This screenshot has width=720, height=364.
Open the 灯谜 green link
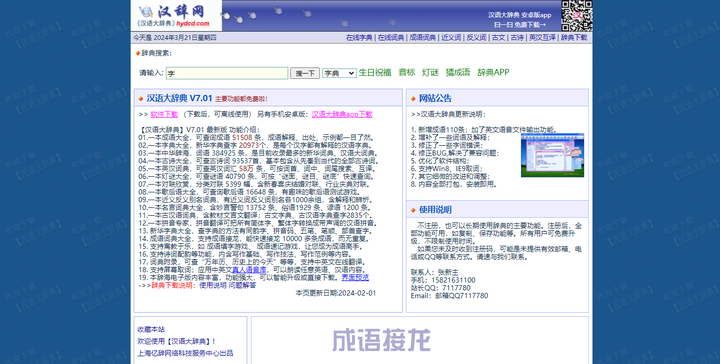point(430,72)
